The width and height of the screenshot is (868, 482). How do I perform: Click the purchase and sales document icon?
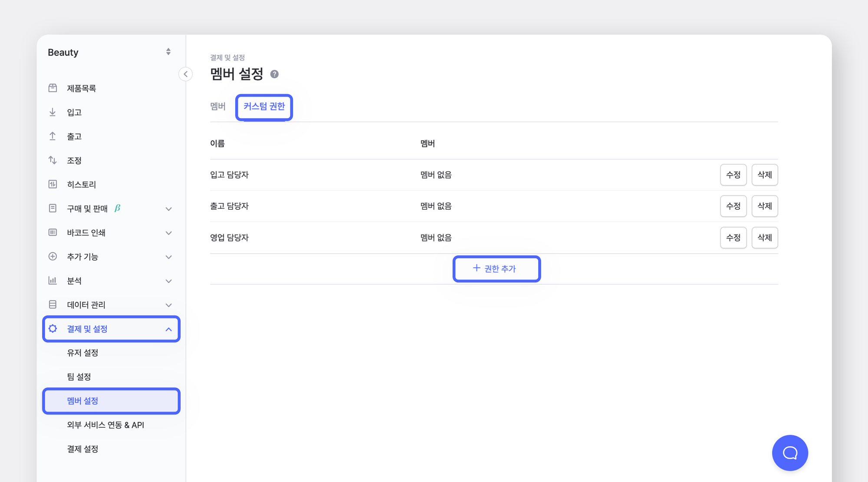point(53,208)
